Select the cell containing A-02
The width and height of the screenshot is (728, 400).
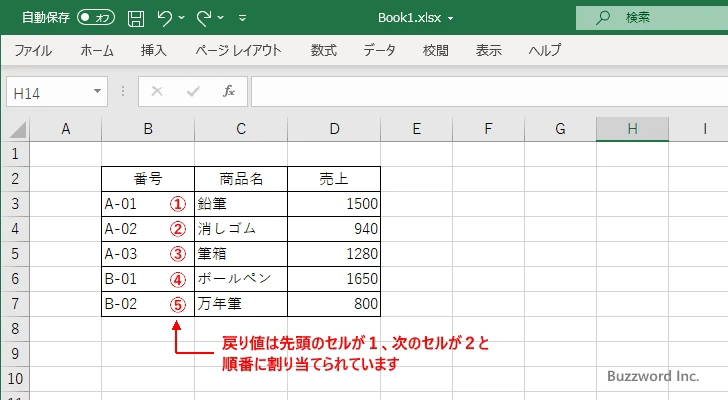148,229
